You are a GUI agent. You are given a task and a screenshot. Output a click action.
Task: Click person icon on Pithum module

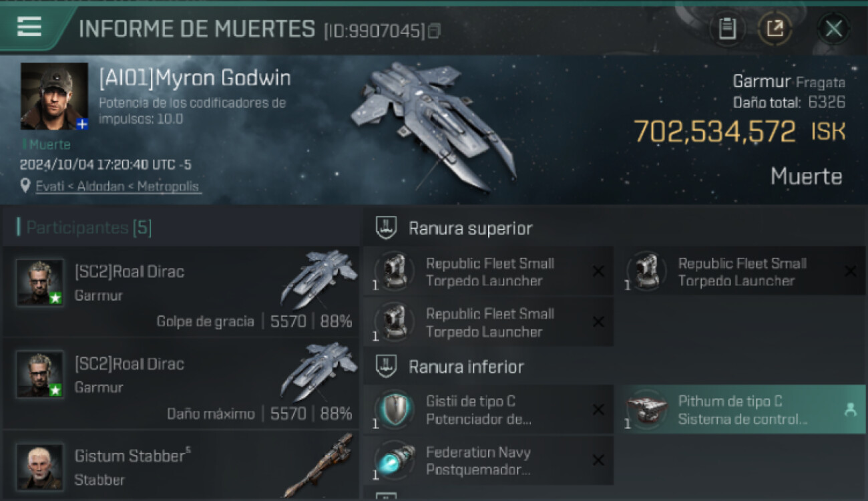[850, 410]
